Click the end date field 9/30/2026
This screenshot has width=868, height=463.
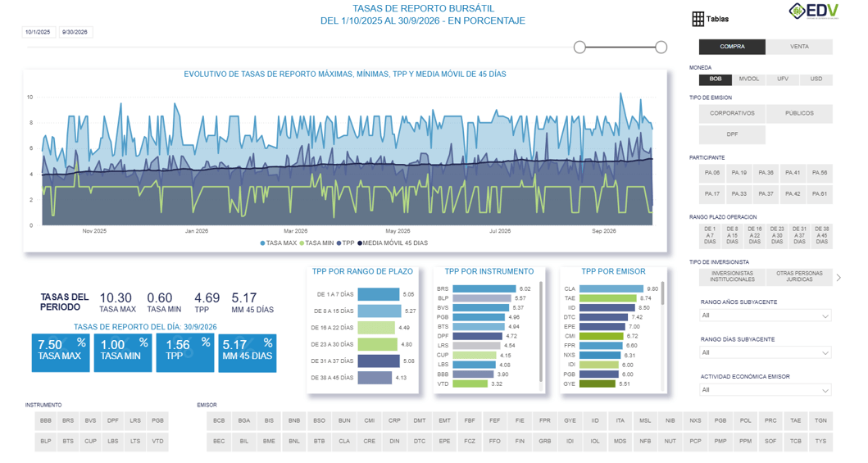[x=75, y=32]
